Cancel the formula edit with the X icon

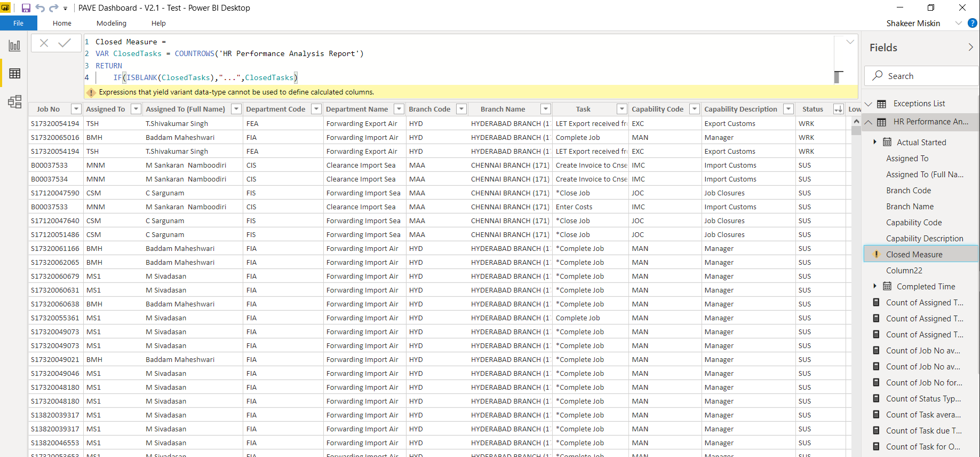[44, 43]
